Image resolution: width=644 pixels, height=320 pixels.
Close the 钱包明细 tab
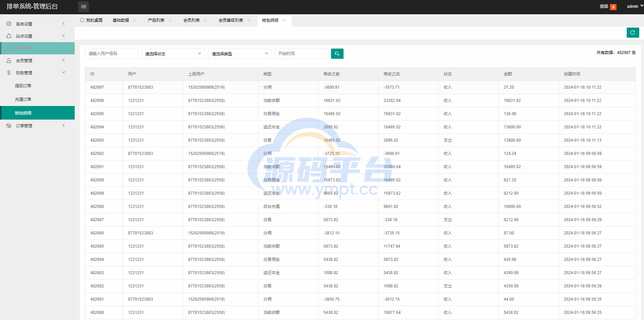(x=284, y=20)
